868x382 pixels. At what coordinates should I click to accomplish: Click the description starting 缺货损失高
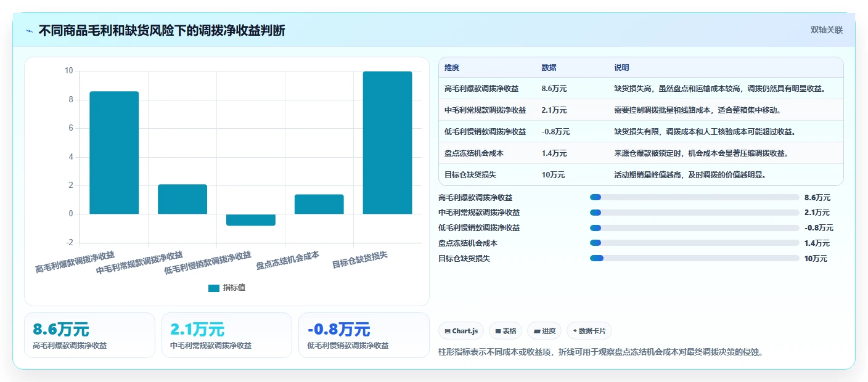719,89
